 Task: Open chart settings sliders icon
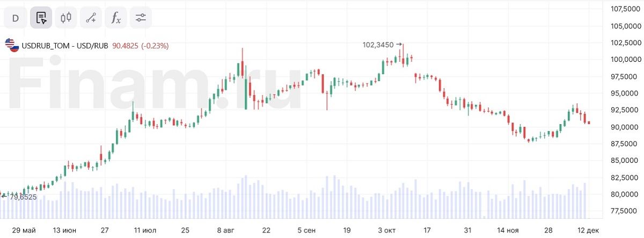coord(141,18)
